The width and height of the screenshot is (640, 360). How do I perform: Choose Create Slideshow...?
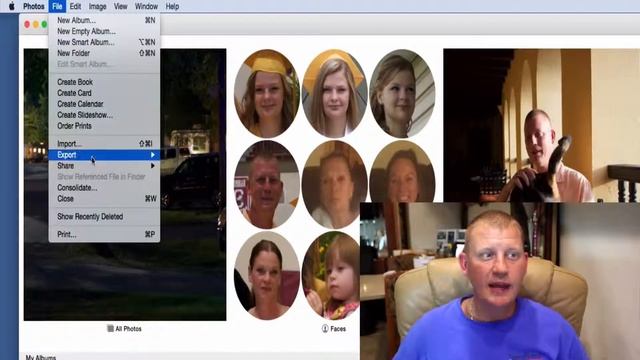tap(104, 115)
